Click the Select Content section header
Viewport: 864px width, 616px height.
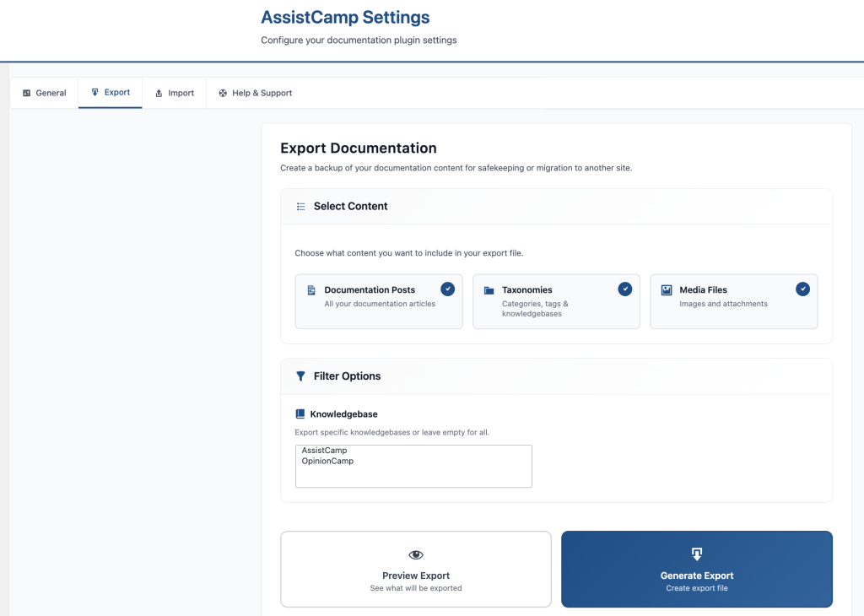pos(350,206)
